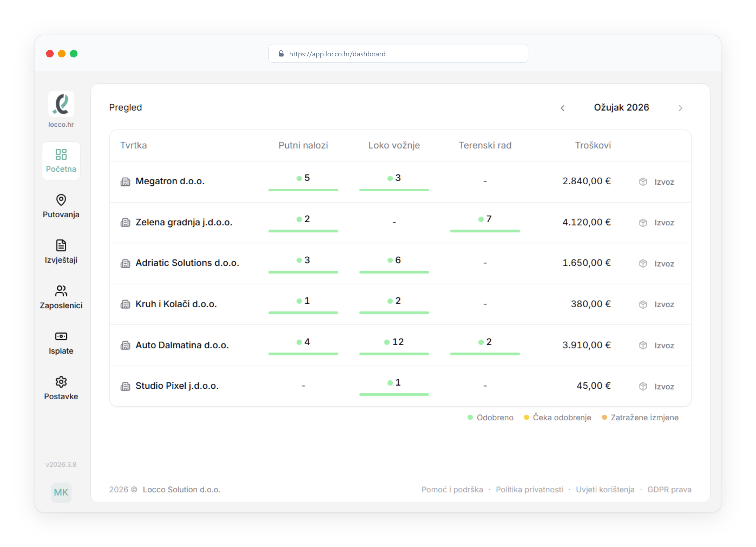Go to previous month with left chevron

point(563,108)
